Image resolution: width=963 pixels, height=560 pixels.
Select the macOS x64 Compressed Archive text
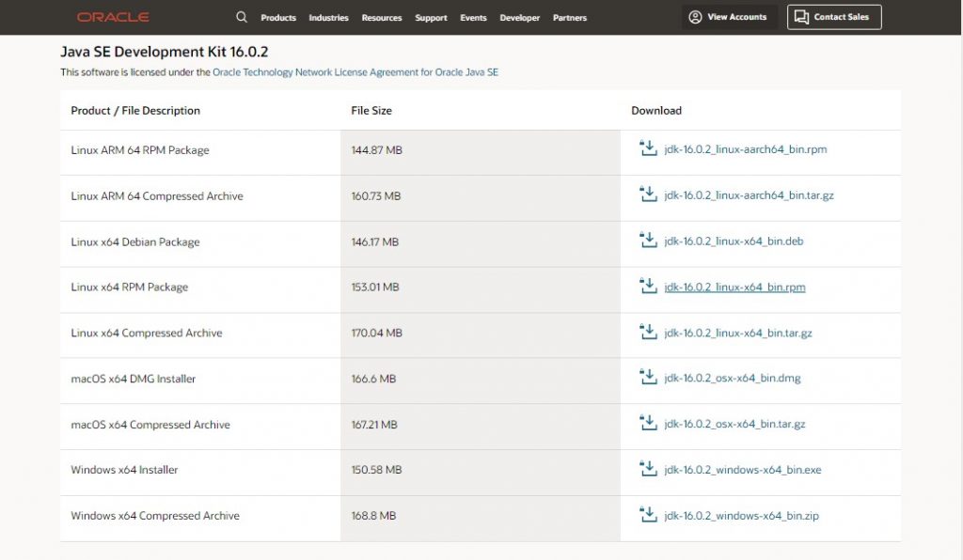click(x=150, y=425)
